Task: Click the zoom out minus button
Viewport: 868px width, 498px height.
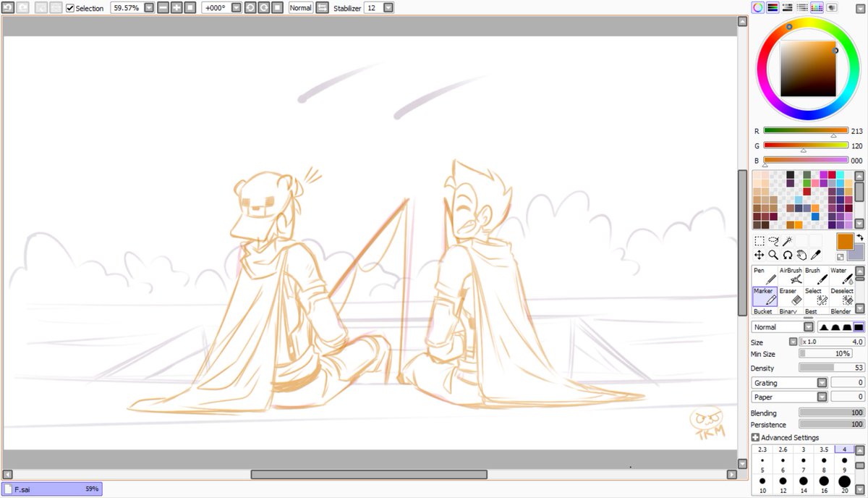Action: tap(163, 7)
